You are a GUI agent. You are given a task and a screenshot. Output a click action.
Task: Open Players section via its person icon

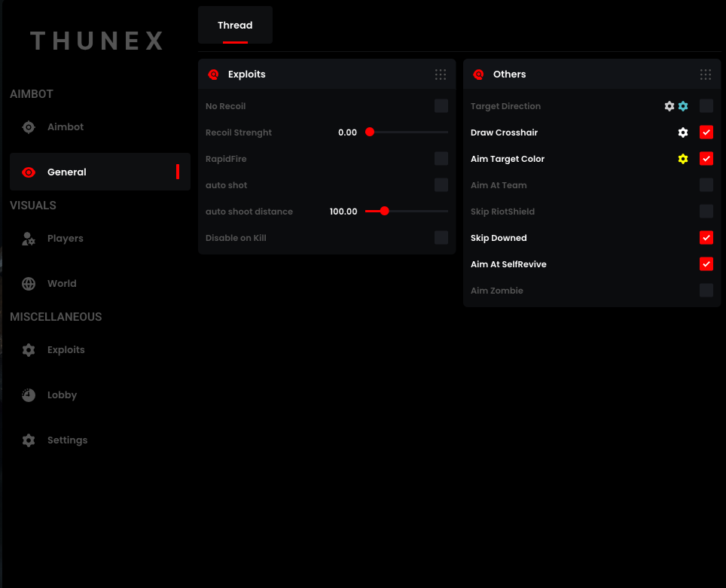(x=28, y=238)
